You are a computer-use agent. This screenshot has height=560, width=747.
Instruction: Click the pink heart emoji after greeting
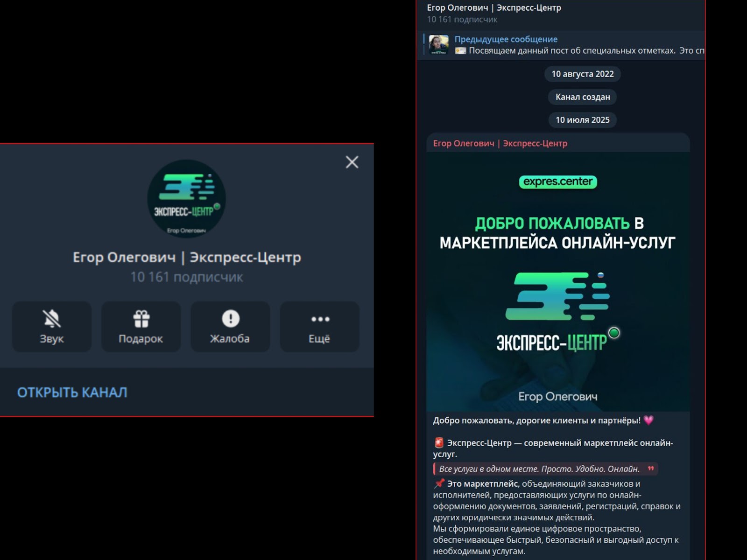pos(648,420)
